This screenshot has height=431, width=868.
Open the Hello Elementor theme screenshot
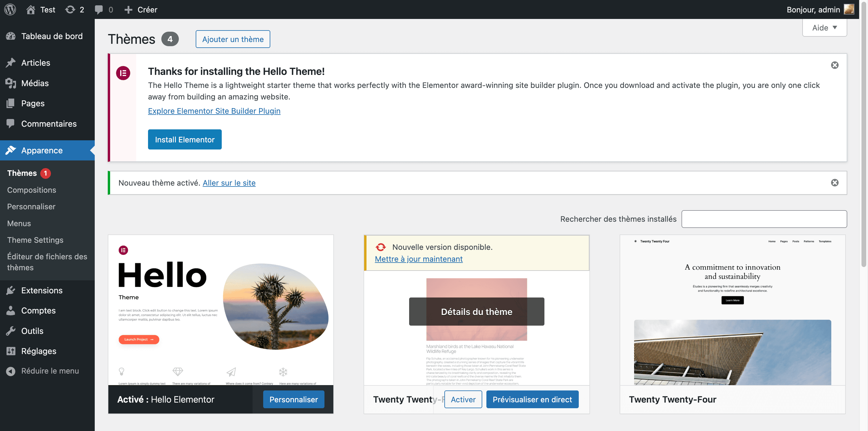click(221, 310)
